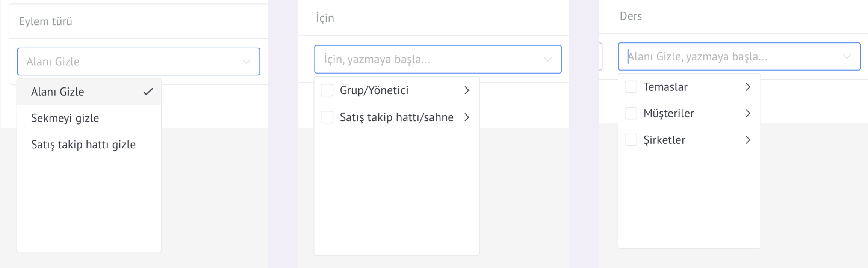Expand Temaslar submenu arrow

tap(748, 87)
